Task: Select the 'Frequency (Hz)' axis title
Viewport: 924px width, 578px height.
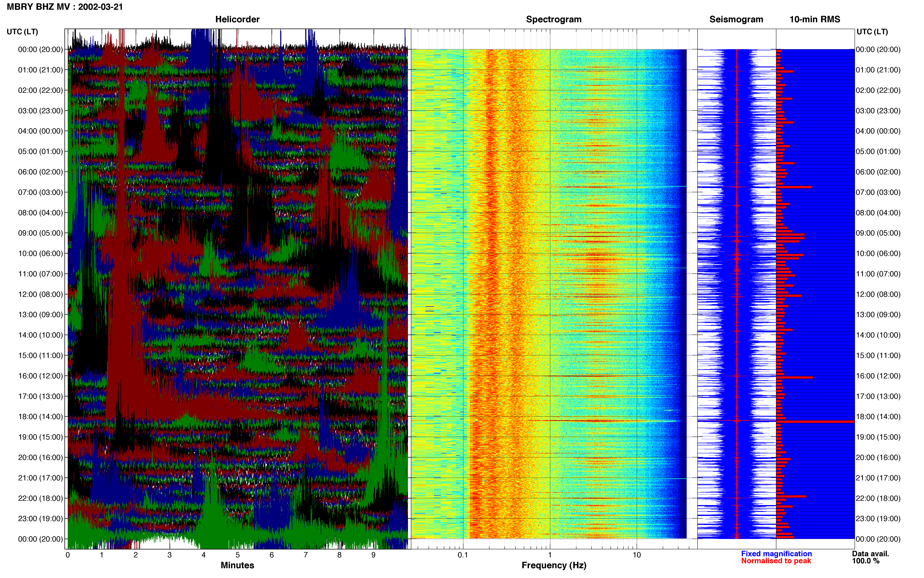Action: coord(554,565)
